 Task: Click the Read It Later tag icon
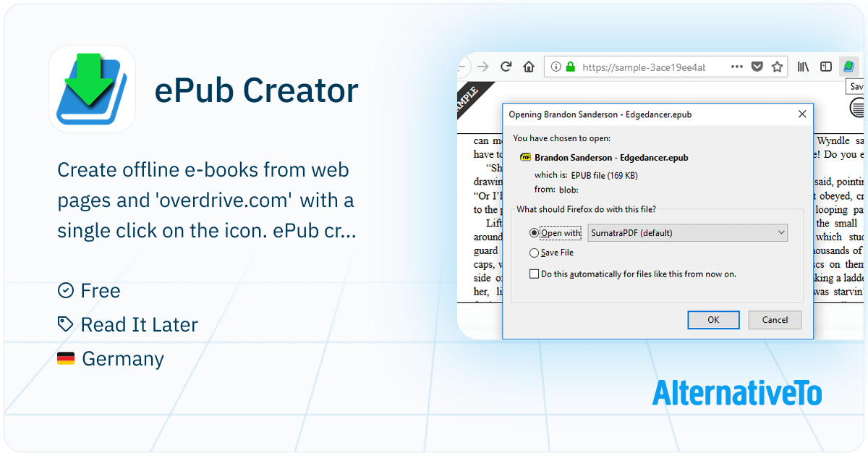pyautogui.click(x=66, y=324)
